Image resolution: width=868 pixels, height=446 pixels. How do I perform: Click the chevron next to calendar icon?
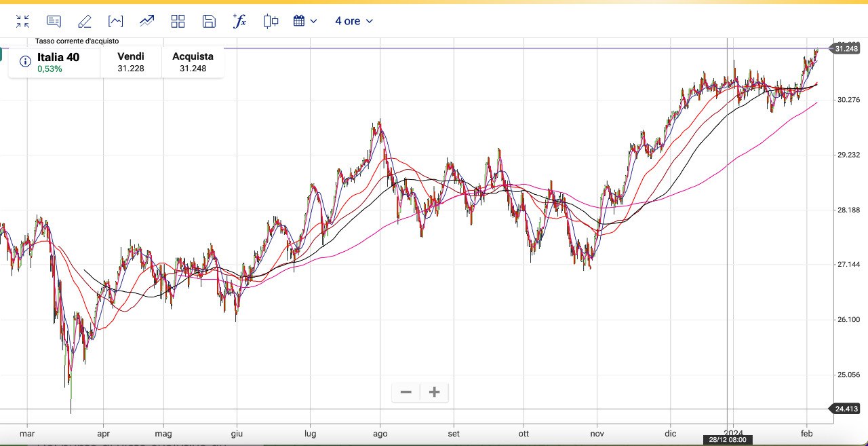tap(313, 21)
